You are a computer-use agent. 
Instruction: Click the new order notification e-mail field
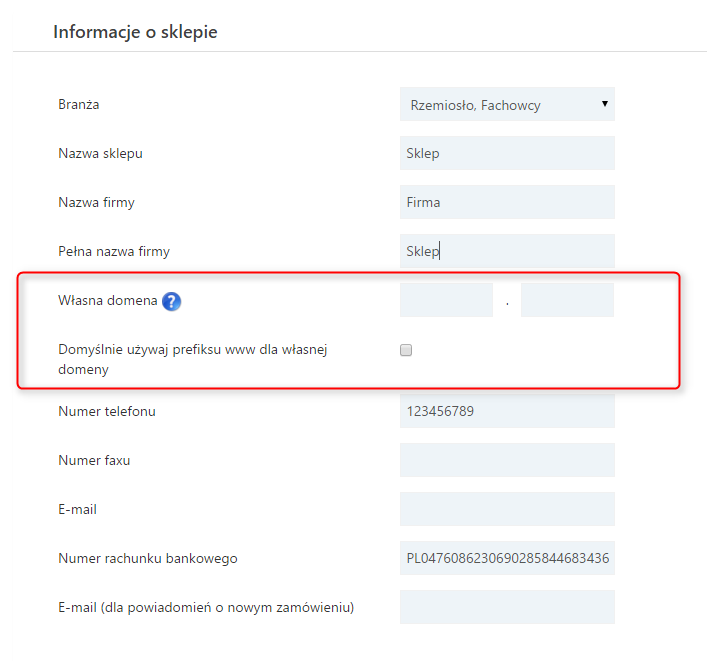(507, 607)
